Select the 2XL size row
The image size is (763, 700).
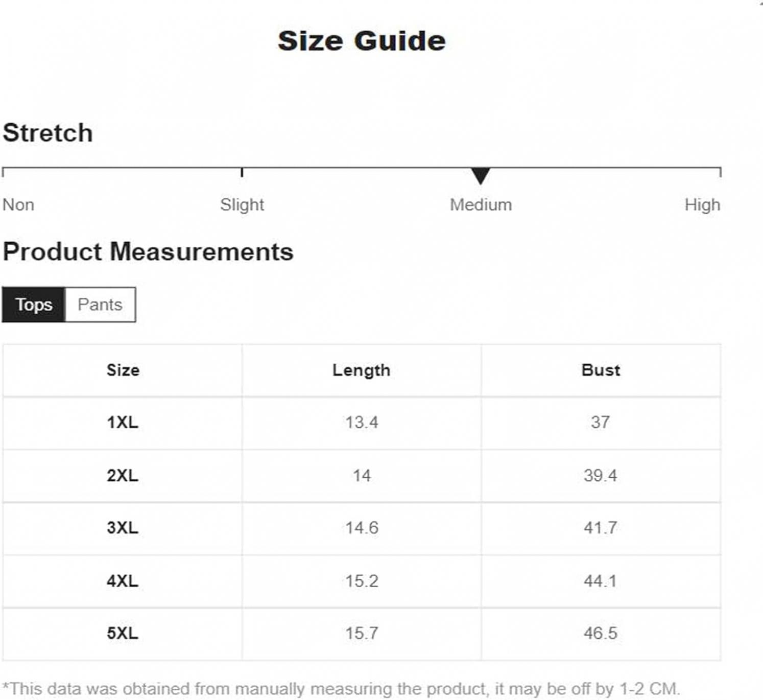[362, 476]
